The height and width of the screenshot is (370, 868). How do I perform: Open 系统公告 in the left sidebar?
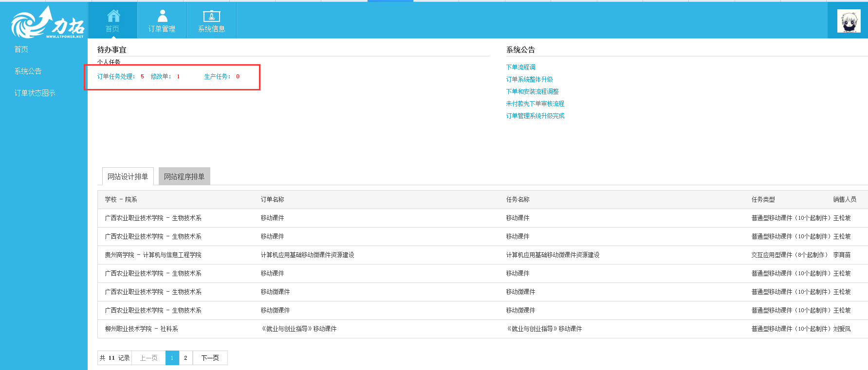pyautogui.click(x=28, y=71)
